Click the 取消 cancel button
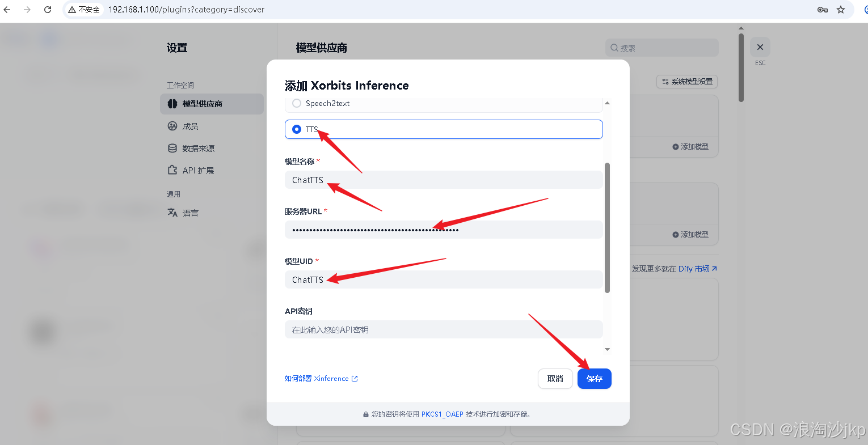The height and width of the screenshot is (445, 868). (555, 379)
